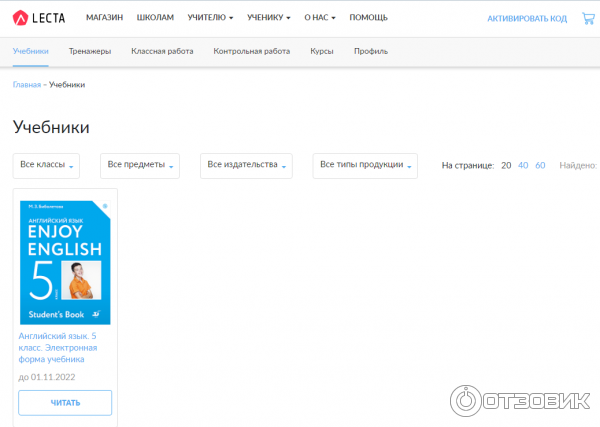This screenshot has height=427, width=600.
Task: Open the Школам menu item
Action: tap(155, 18)
